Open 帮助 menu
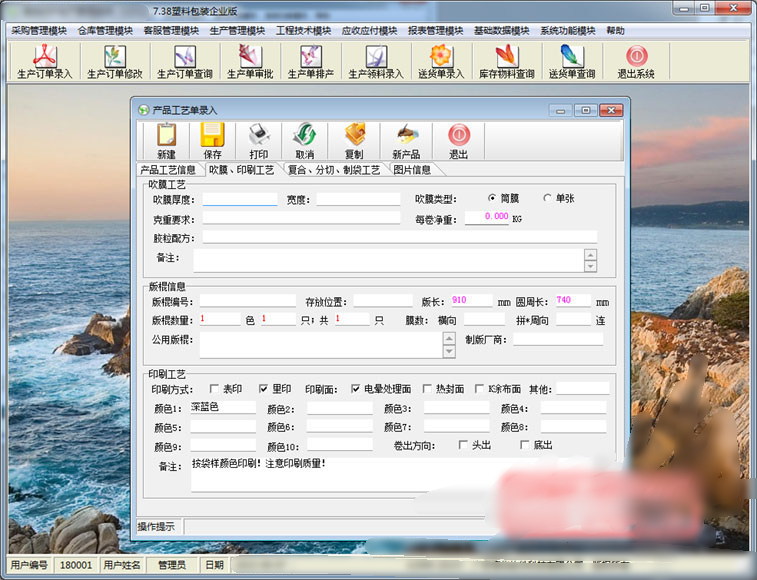 click(616, 31)
